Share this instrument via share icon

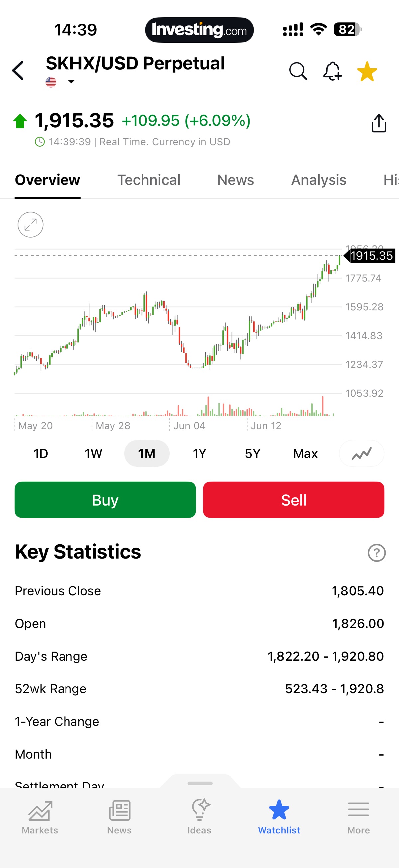pyautogui.click(x=379, y=123)
